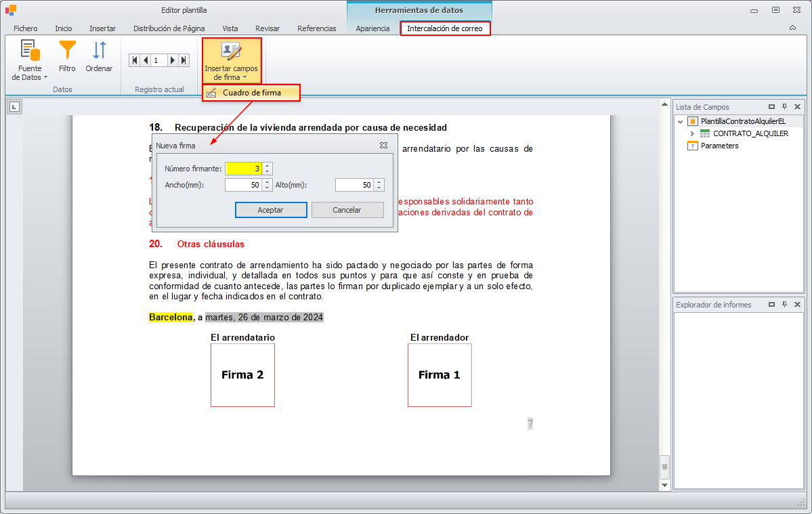The height and width of the screenshot is (514, 812).
Task: Decrease Ancho(mm) with down arrow
Action: (268, 188)
